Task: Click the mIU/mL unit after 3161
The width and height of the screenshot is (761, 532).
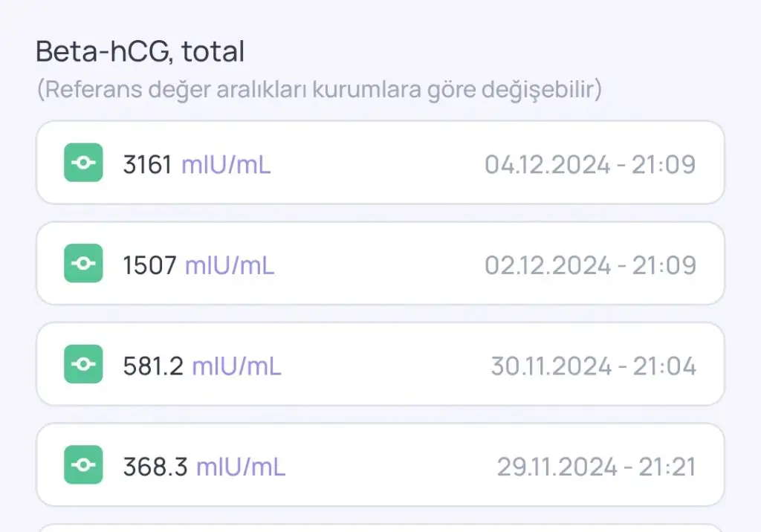Action: point(226,164)
